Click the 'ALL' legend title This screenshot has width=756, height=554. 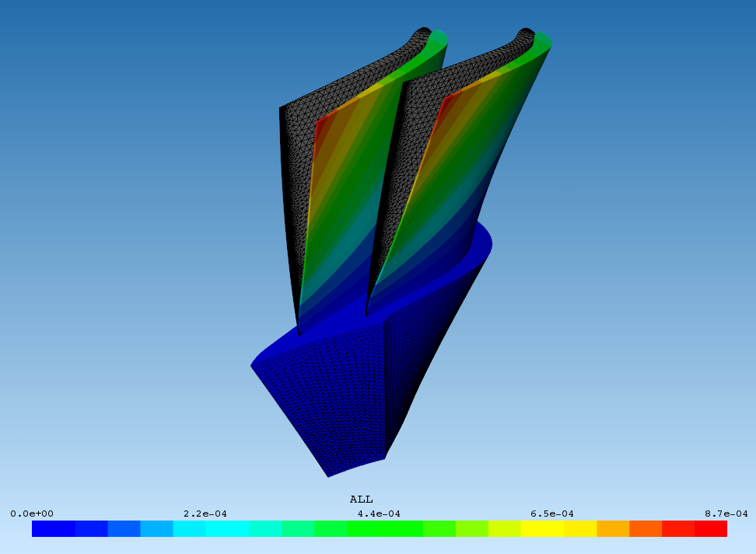tap(361, 500)
